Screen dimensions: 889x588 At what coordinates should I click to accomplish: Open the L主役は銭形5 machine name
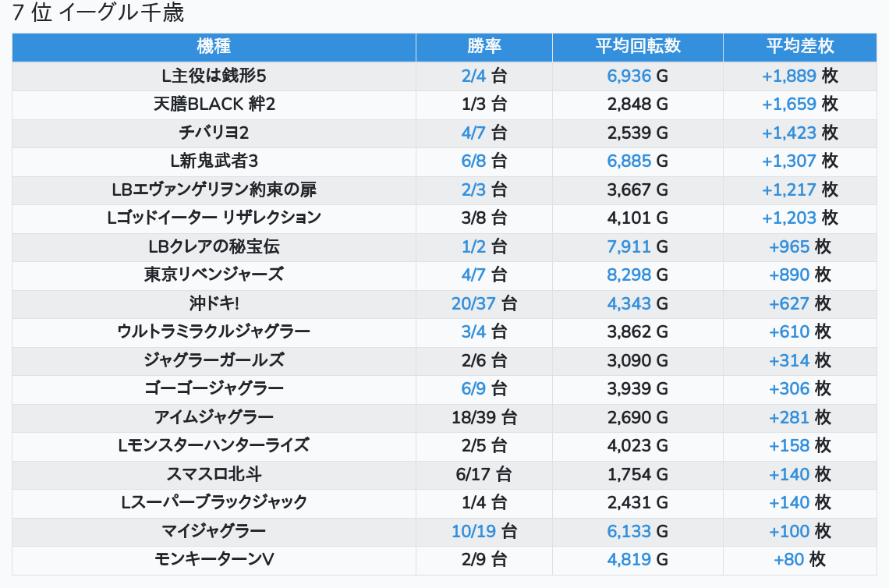coord(214,76)
